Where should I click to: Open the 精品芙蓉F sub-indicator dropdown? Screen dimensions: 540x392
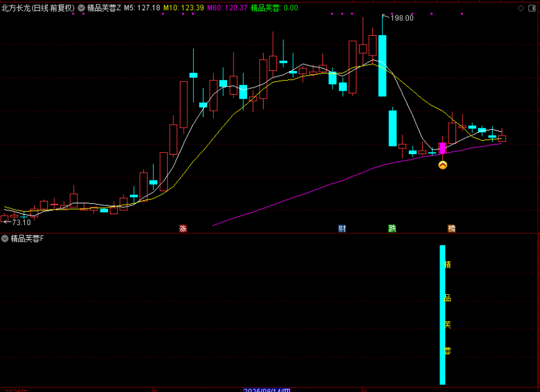point(5,239)
